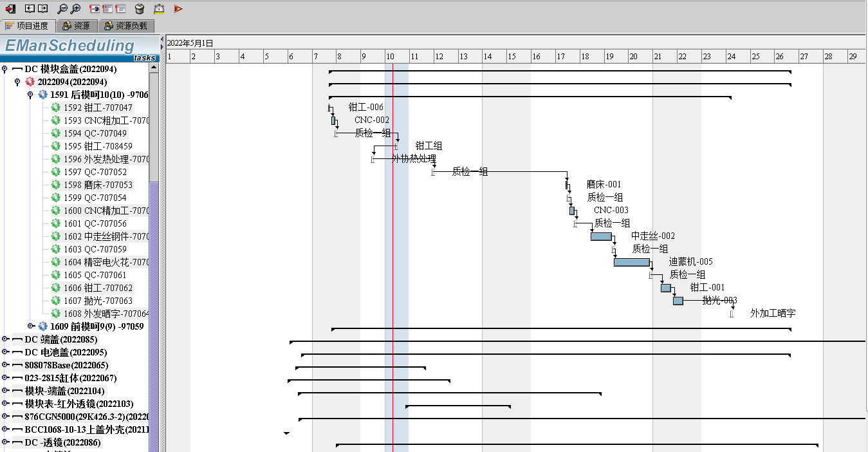
Task: Switch to the 资源负载 tab
Action: tap(126, 26)
